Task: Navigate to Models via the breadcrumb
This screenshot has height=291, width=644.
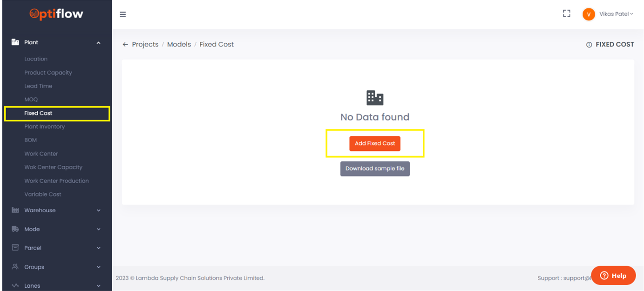Action: click(x=179, y=44)
